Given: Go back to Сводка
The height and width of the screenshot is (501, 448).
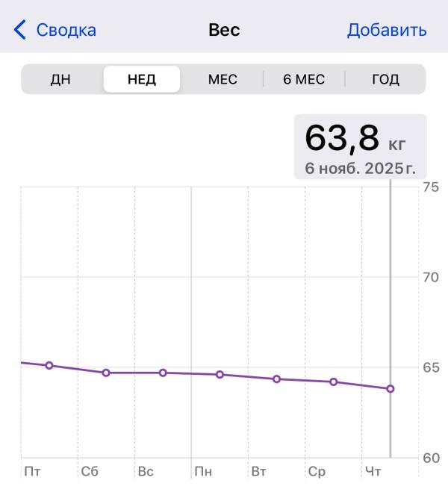Looking at the screenshot, I should pos(66,31).
